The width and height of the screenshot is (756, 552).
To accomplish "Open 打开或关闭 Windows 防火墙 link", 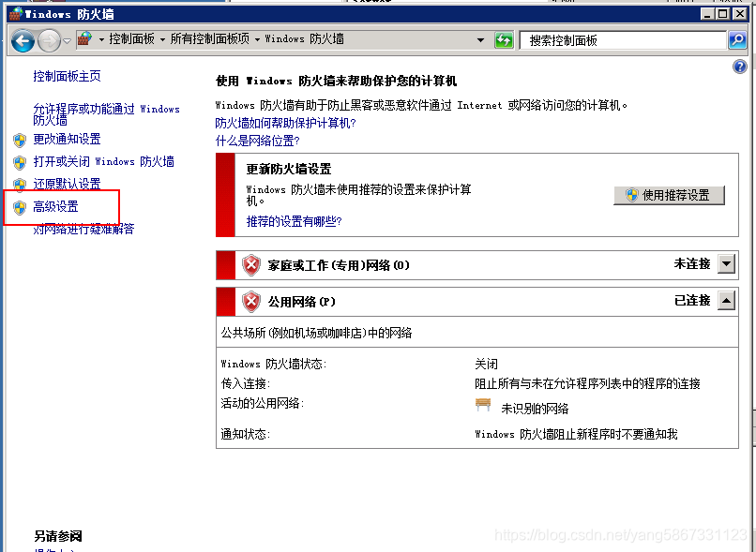I will click(104, 161).
